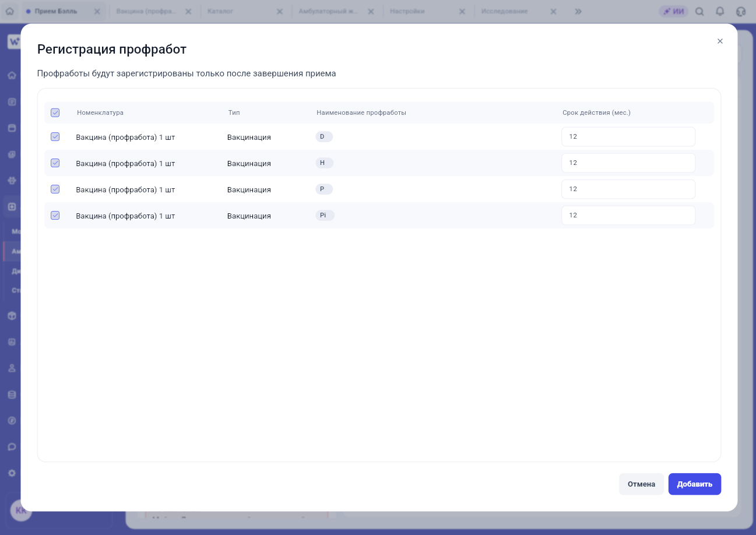Switch to the Каталог tab
The image size is (756, 535).
(x=220, y=11)
